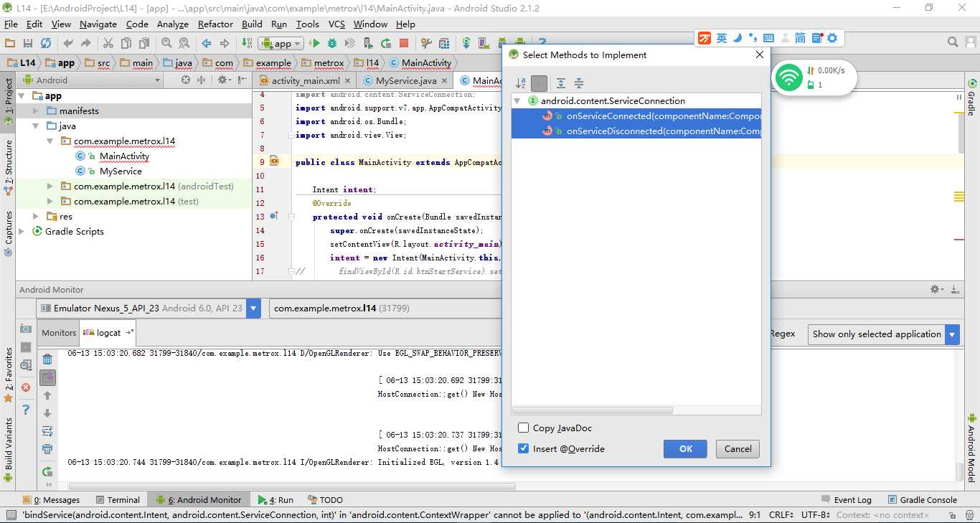980x523 pixels.
Task: Open the TODO tool window
Action: coord(325,500)
